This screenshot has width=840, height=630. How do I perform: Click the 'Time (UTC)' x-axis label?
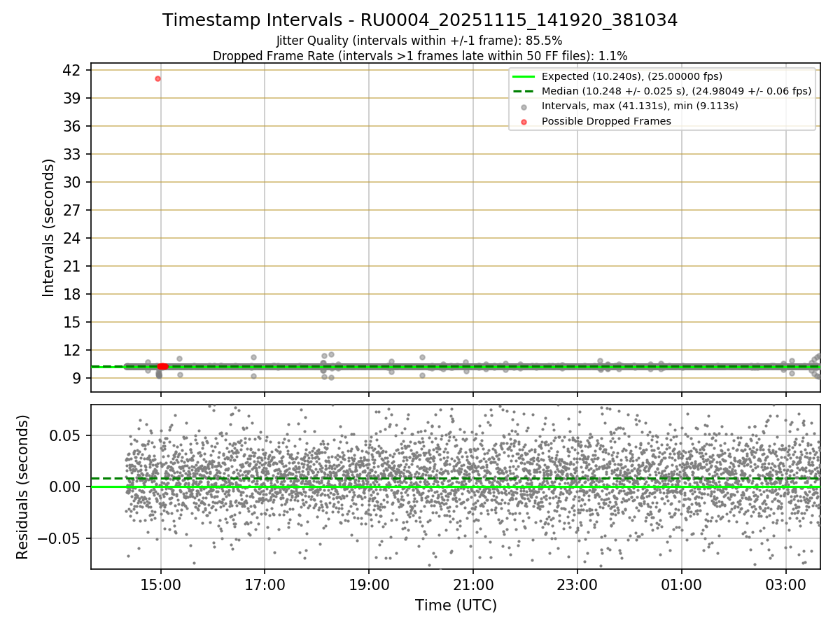point(456,605)
